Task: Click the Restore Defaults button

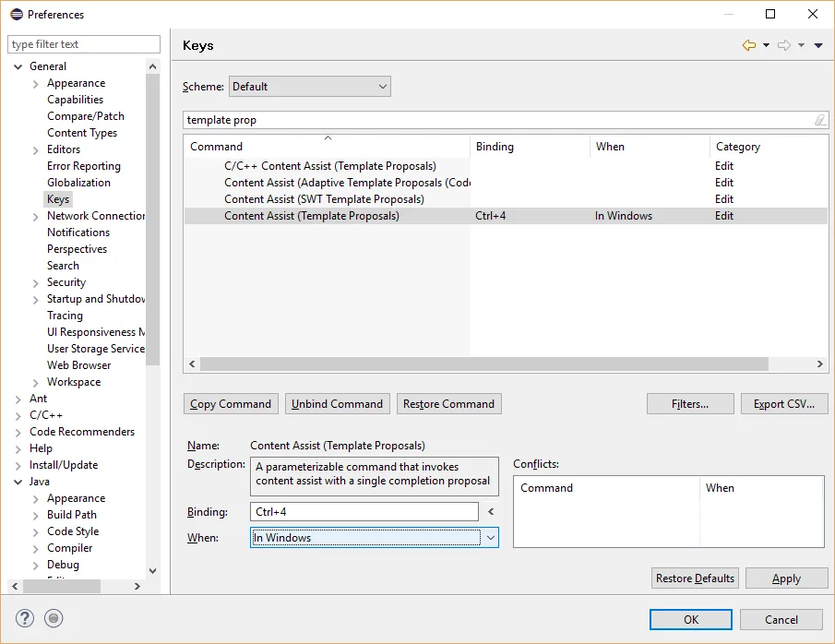Action: click(x=695, y=578)
